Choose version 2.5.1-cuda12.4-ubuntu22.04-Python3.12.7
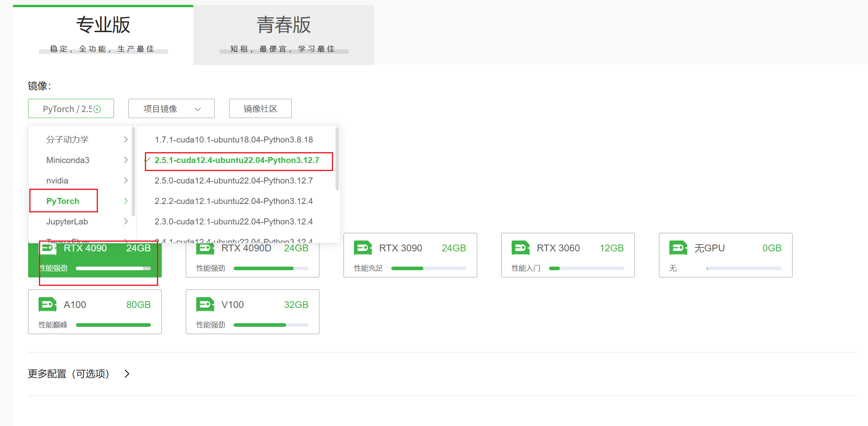The width and height of the screenshot is (868, 426). click(x=237, y=160)
